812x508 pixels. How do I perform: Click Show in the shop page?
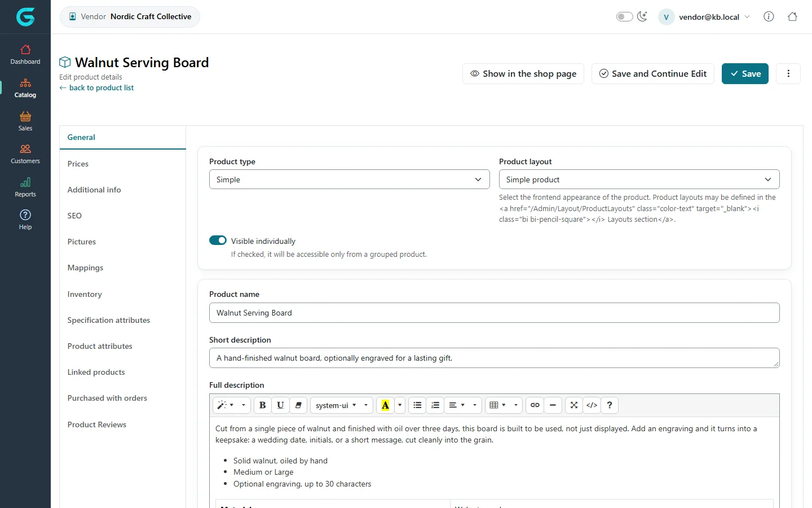523,73
